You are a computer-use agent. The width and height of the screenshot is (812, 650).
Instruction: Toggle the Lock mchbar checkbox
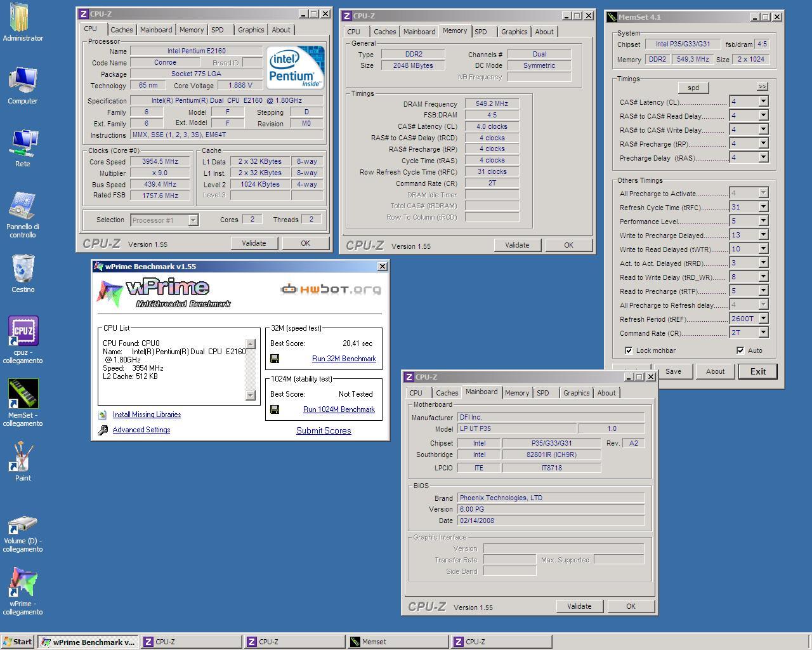point(629,350)
